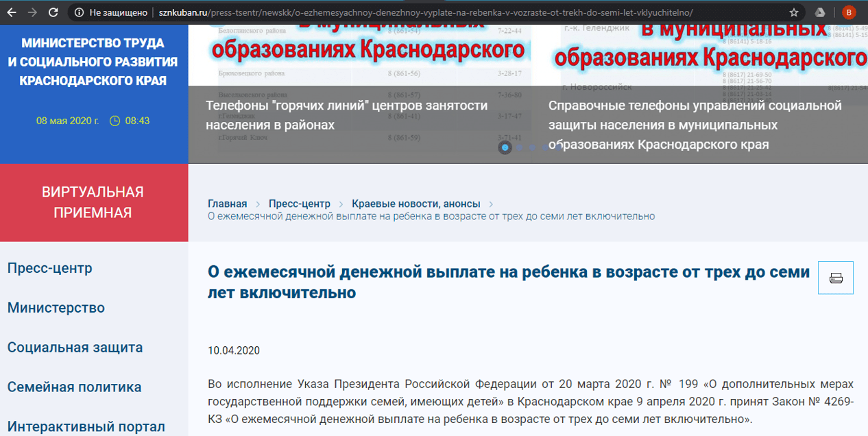868x436 pixels.
Task: Go to 'Краевые новости, анонсы' breadcrumb
Action: click(x=416, y=204)
